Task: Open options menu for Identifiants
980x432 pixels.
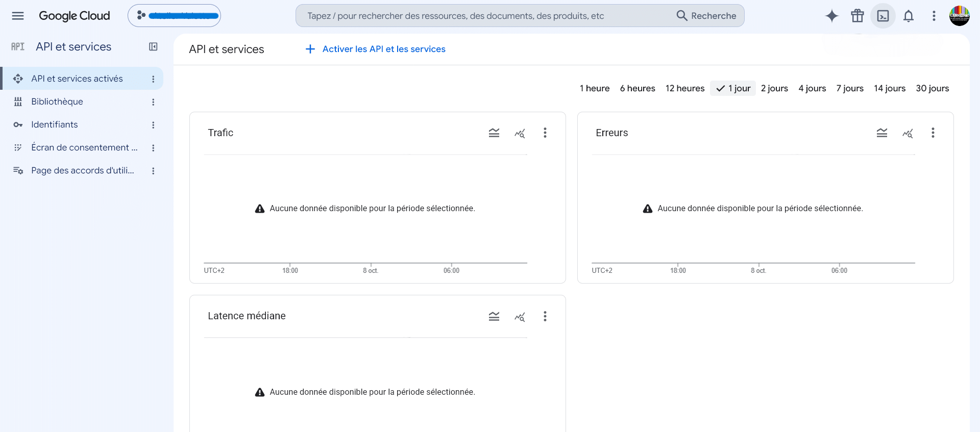Action: (153, 125)
